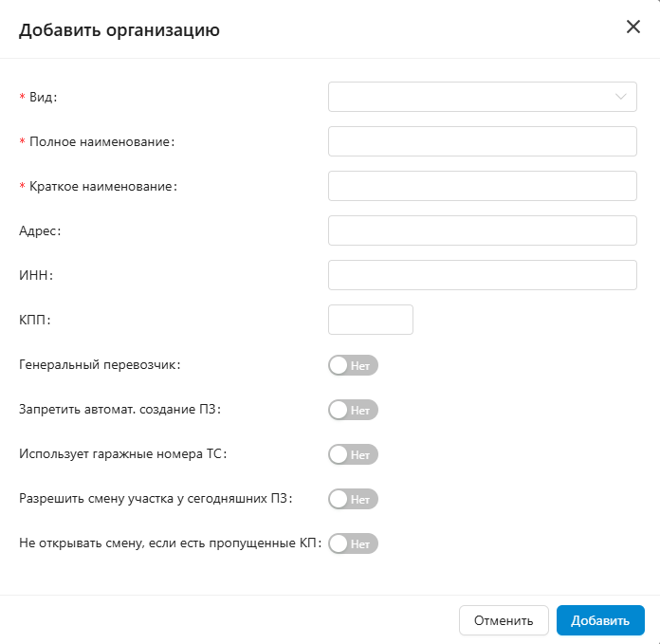Click the Краткое наименование label text
The height and width of the screenshot is (644, 660).
click(x=102, y=186)
